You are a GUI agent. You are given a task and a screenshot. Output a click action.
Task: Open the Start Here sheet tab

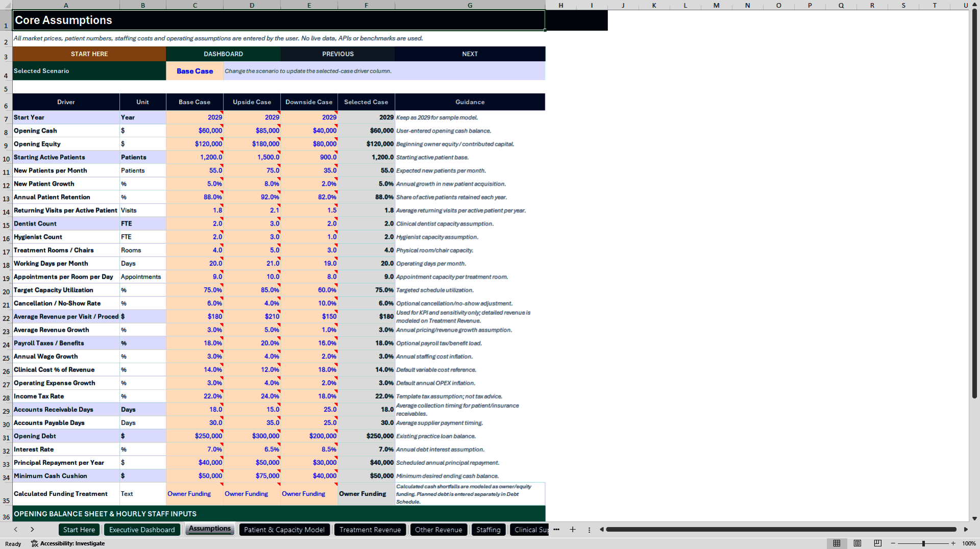pos(79,530)
